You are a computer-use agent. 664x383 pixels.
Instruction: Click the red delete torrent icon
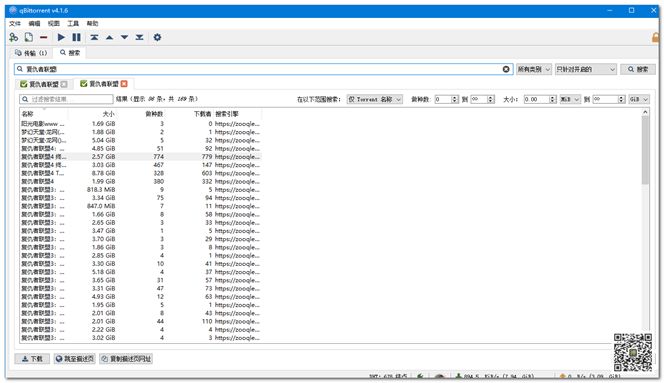(44, 38)
